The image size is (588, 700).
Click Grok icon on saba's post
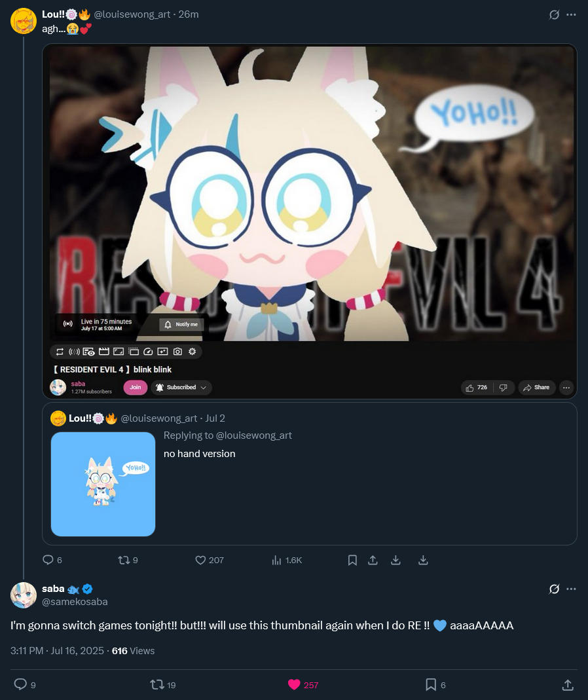[x=554, y=589]
